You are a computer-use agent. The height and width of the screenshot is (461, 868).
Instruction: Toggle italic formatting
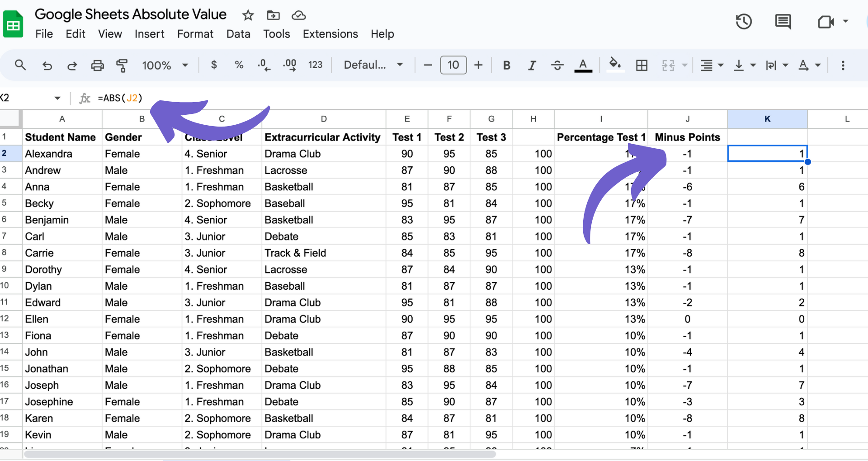click(532, 65)
